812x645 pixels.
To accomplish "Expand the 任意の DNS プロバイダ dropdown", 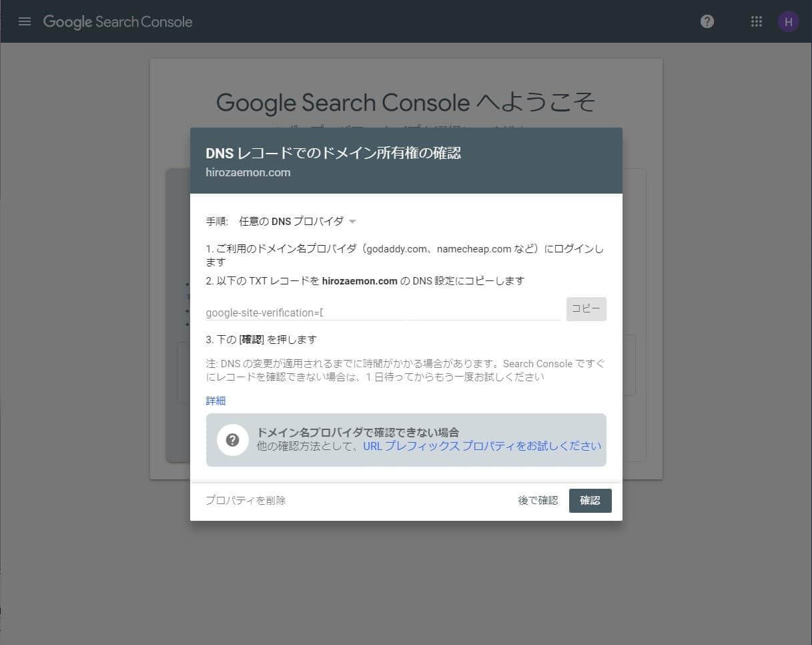I will 298,221.
